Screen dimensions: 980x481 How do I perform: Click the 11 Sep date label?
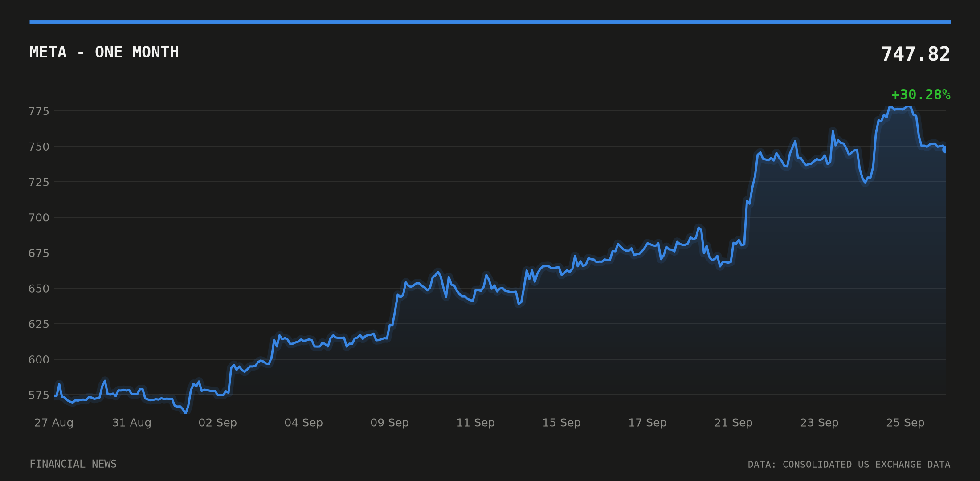click(x=476, y=423)
